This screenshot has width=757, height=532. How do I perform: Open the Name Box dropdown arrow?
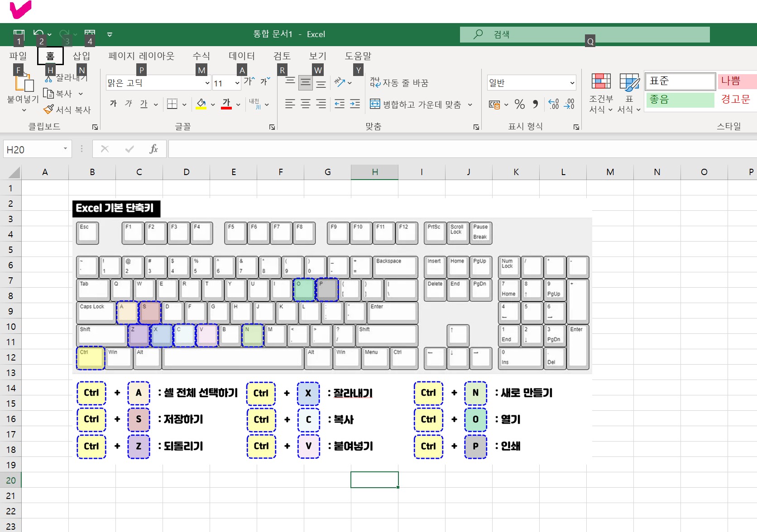pos(65,149)
